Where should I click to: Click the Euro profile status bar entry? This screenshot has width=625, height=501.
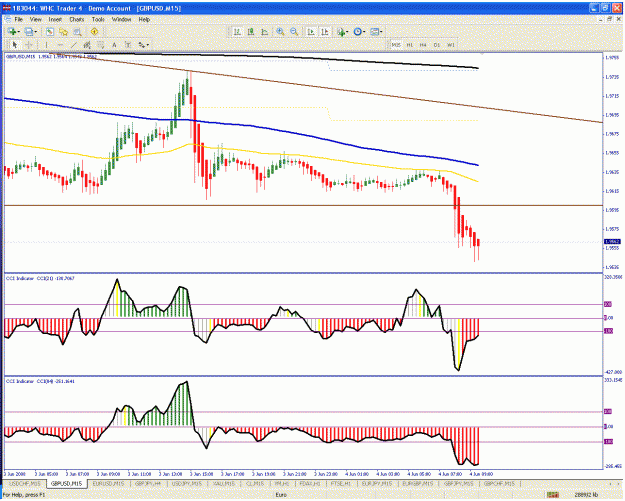(281, 495)
